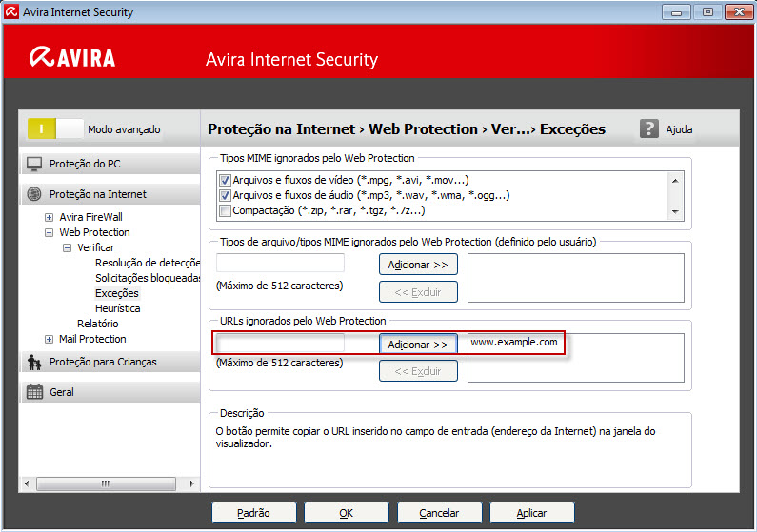The height and width of the screenshot is (532, 757).
Task: Open the Proteção na Internet section
Action: [110, 194]
